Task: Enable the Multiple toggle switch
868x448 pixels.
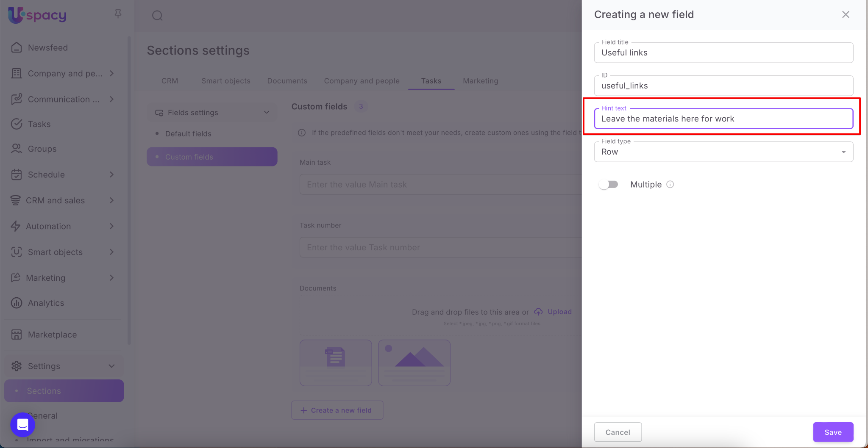Action: point(609,185)
